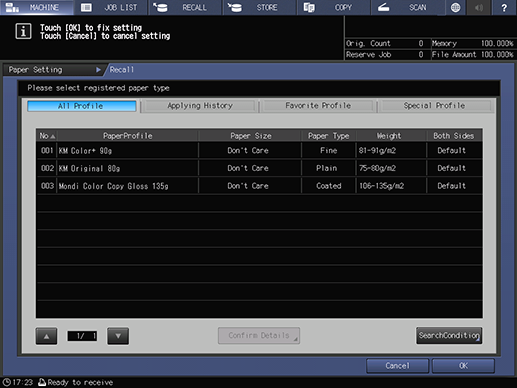Click the Paper Size column header
This screenshot has width=517, height=388.
(x=250, y=136)
